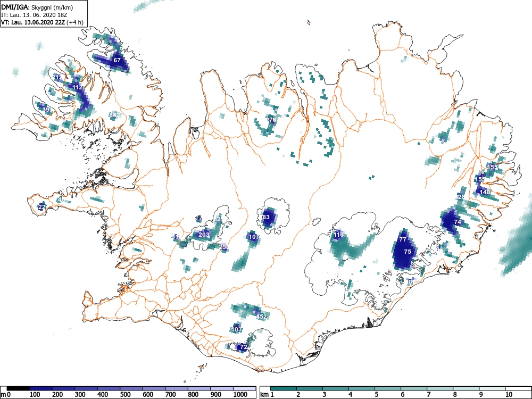This screenshot has height=399, width=532.
Task: Click the 200 label on the metre legend
Action: [57, 394]
